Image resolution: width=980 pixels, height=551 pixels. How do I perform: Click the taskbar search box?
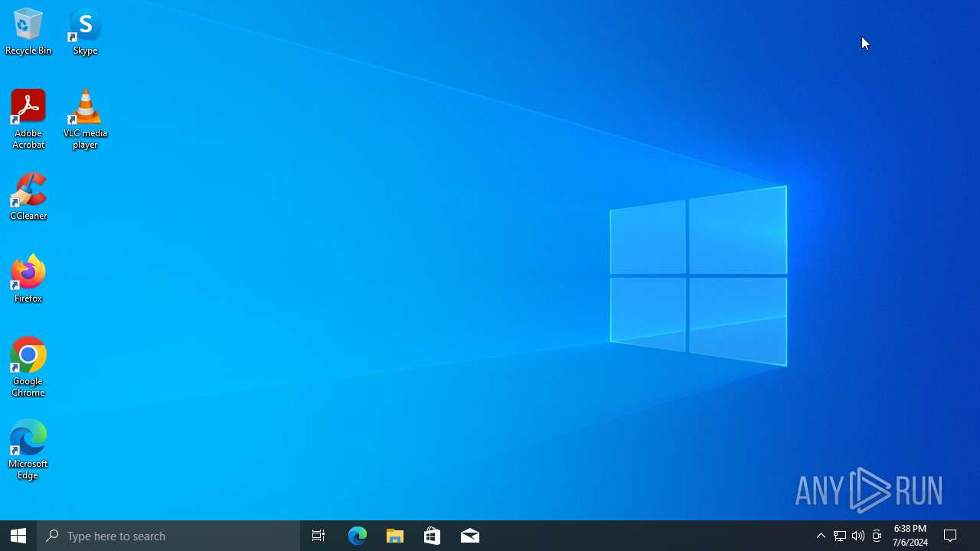(168, 536)
